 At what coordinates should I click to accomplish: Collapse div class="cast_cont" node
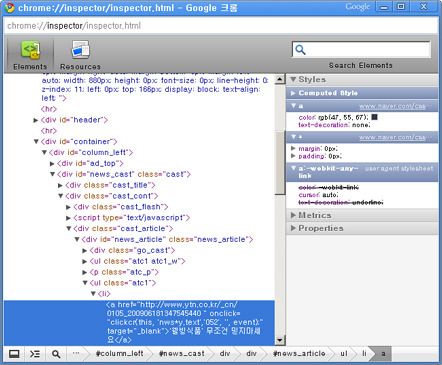(61, 196)
